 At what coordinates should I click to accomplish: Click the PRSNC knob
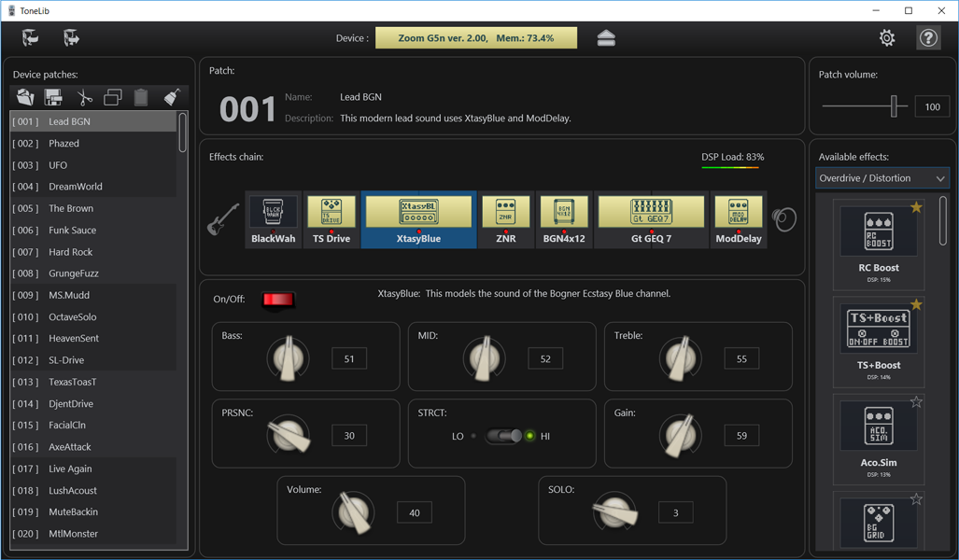tap(288, 435)
